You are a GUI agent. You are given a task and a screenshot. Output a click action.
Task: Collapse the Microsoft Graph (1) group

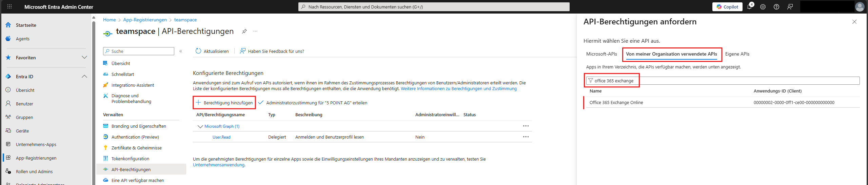[x=200, y=126]
